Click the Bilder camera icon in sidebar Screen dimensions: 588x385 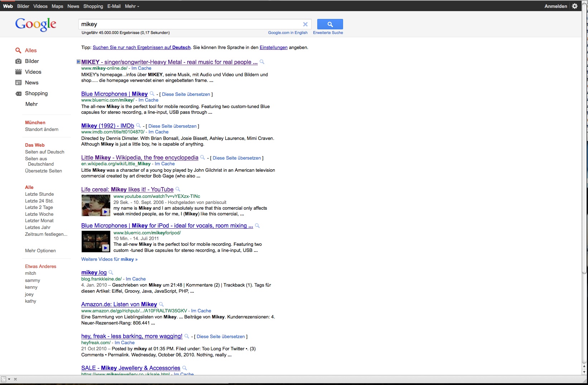pos(18,61)
